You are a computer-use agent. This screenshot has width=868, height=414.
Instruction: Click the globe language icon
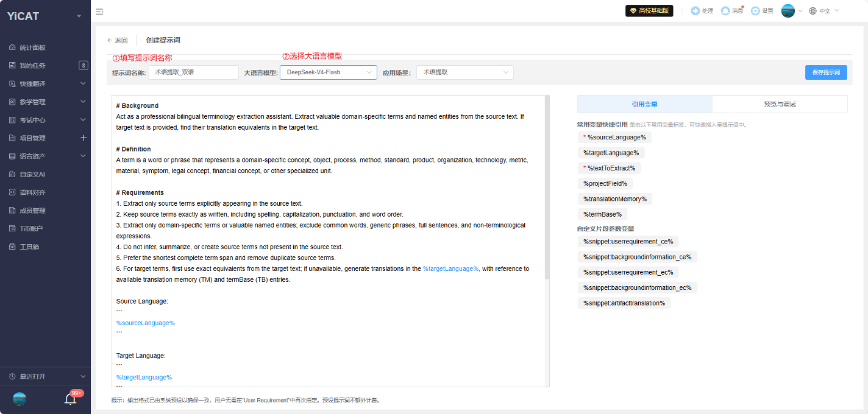[813, 11]
